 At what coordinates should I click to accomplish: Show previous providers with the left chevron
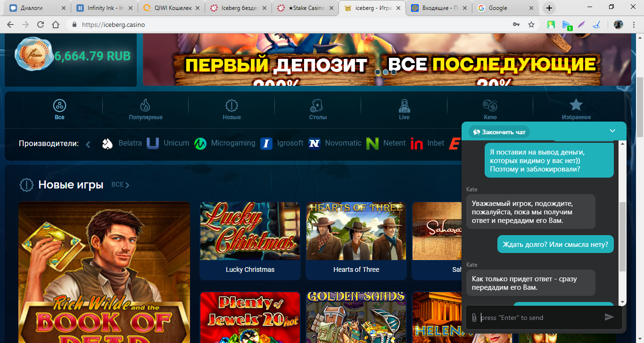click(88, 144)
